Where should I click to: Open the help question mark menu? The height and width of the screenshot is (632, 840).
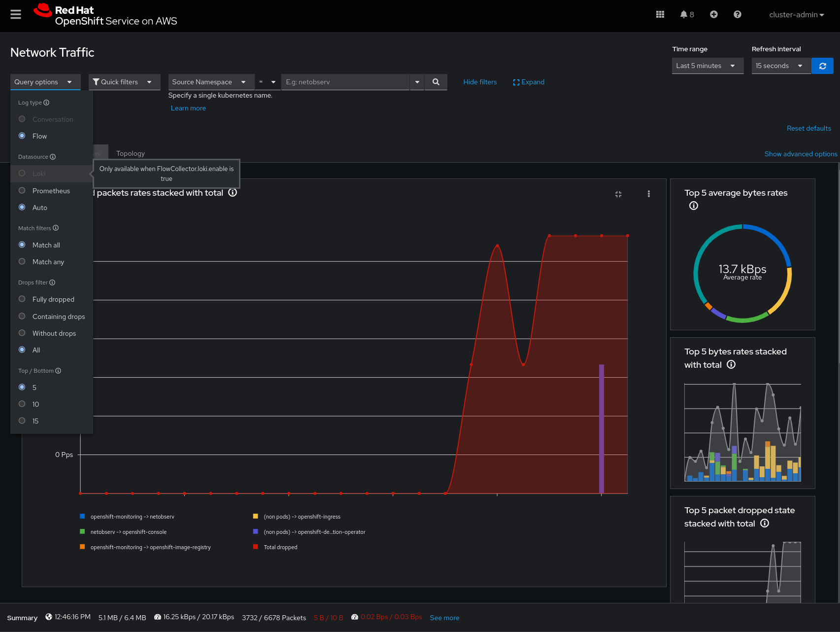click(737, 14)
